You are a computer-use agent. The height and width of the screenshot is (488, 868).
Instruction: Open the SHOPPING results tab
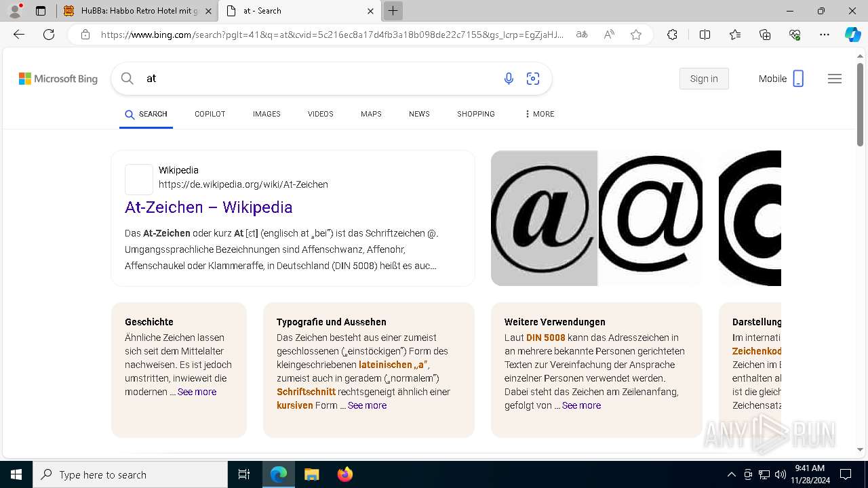[x=476, y=114]
